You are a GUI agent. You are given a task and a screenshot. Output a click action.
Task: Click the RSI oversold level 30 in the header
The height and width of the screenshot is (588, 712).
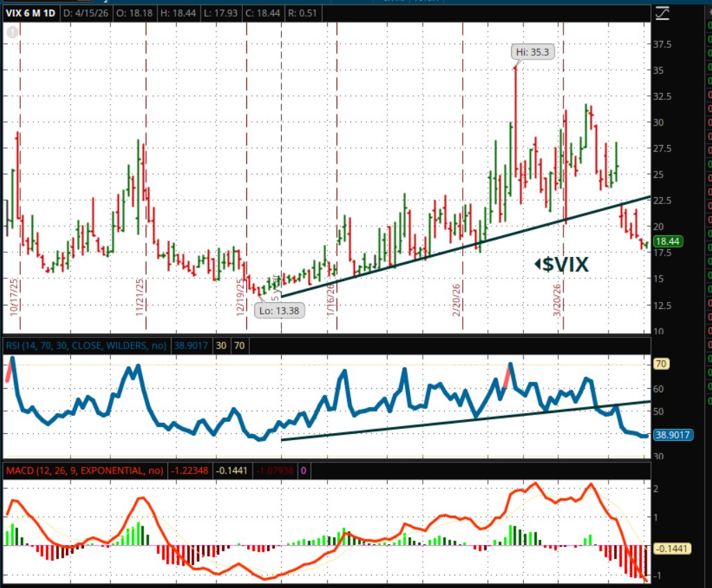point(221,346)
